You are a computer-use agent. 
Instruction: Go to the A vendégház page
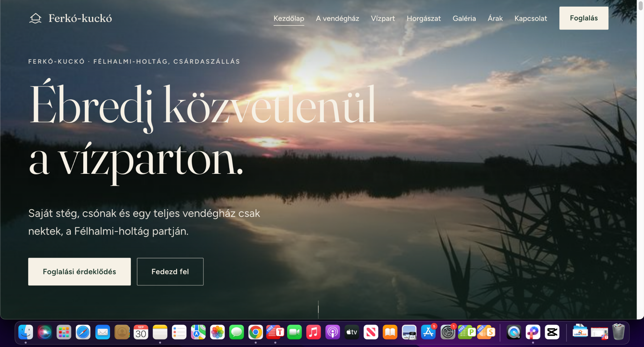pos(337,18)
